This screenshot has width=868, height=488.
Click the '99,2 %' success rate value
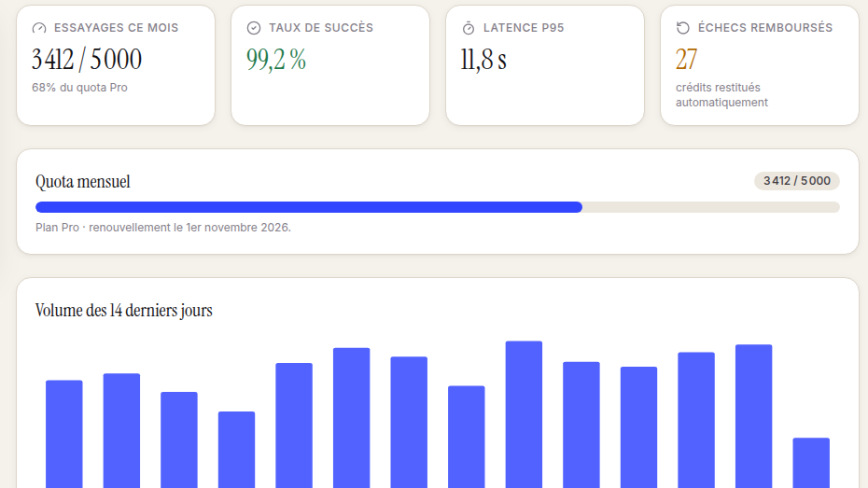click(x=276, y=59)
